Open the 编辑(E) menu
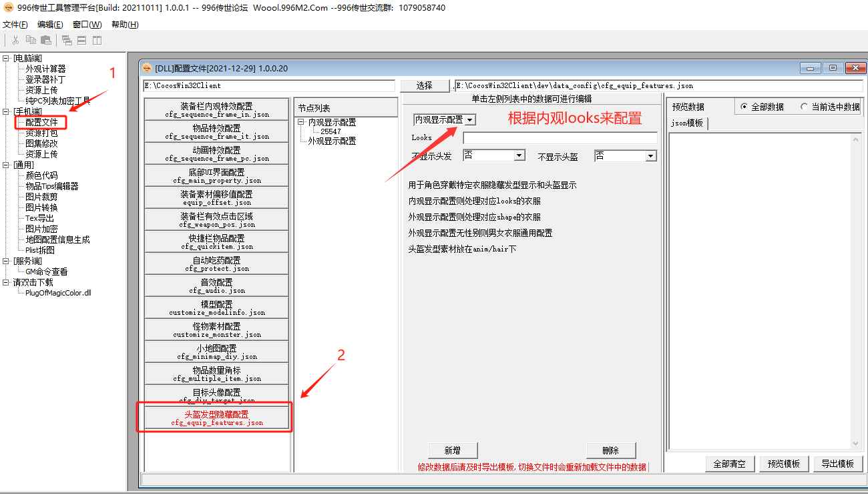Image resolution: width=868 pixels, height=495 pixels. click(x=50, y=25)
